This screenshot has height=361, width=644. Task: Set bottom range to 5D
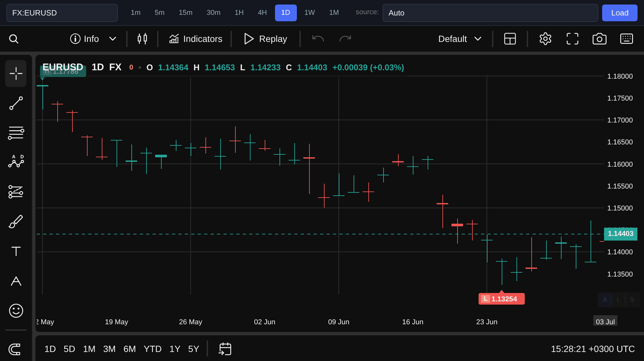tap(69, 349)
